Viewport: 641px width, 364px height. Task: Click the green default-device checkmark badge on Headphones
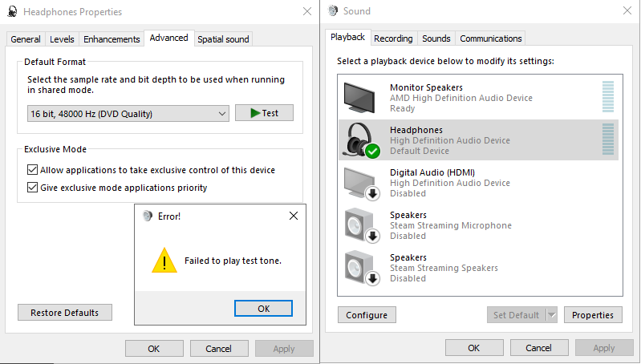pos(372,152)
